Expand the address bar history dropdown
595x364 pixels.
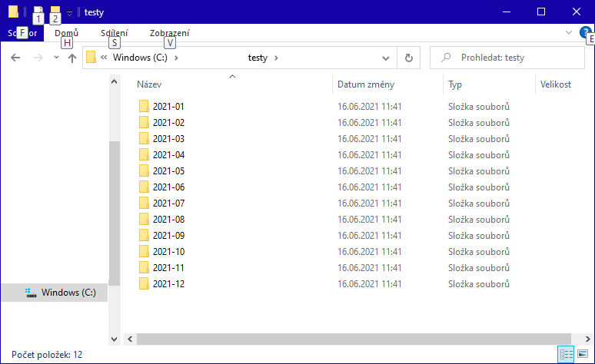point(387,58)
